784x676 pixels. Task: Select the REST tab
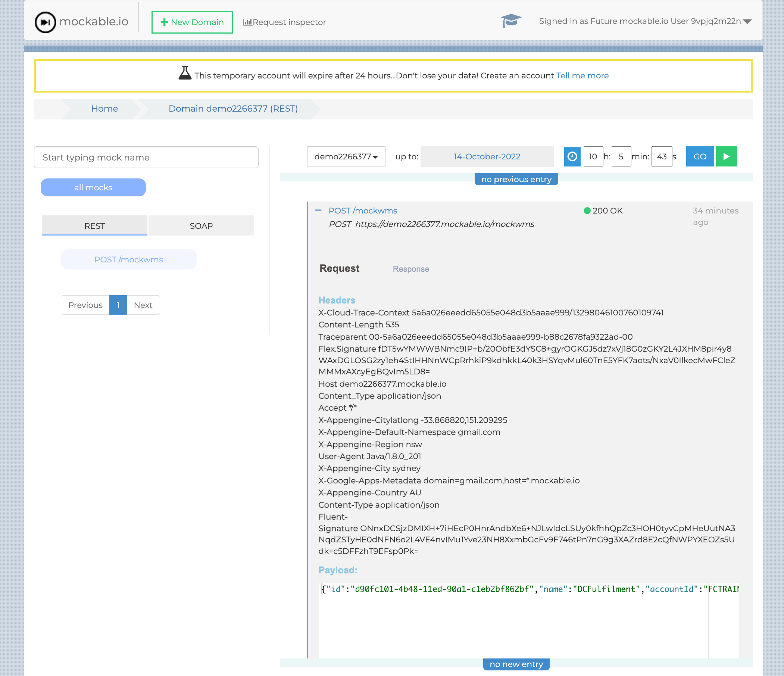click(94, 225)
